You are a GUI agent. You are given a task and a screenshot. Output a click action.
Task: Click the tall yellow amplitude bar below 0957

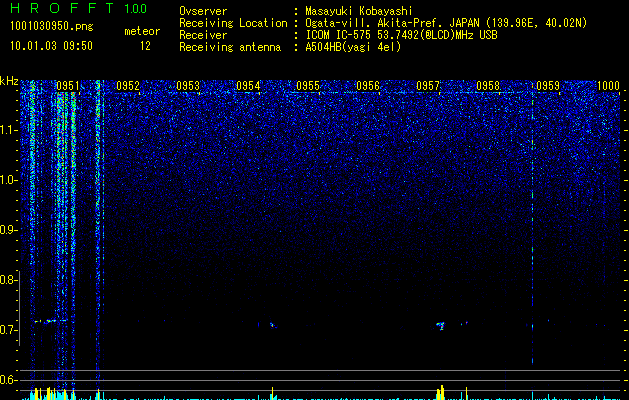pyautogui.click(x=442, y=392)
